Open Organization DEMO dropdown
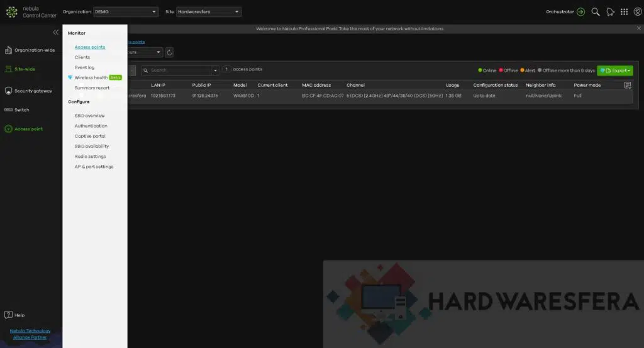The height and width of the screenshot is (348, 644). 126,11
